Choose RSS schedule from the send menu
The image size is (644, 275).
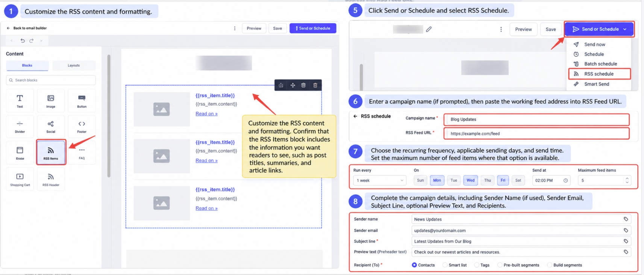pos(599,74)
